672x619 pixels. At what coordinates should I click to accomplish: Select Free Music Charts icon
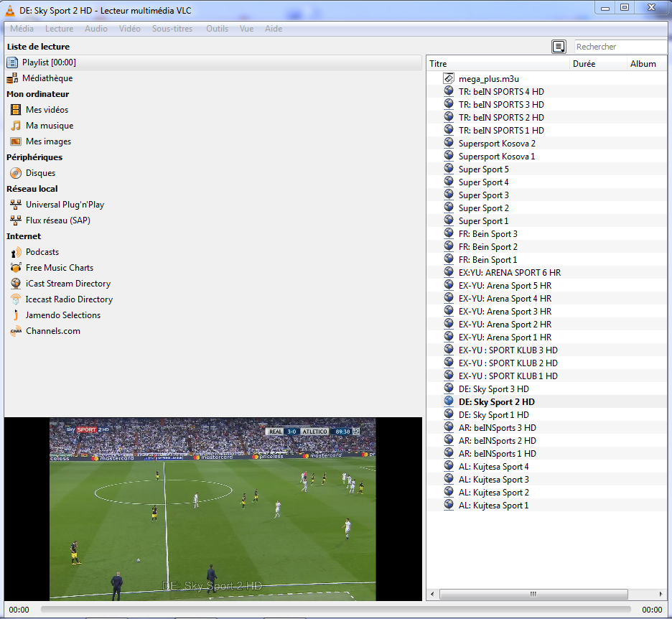[x=16, y=268]
